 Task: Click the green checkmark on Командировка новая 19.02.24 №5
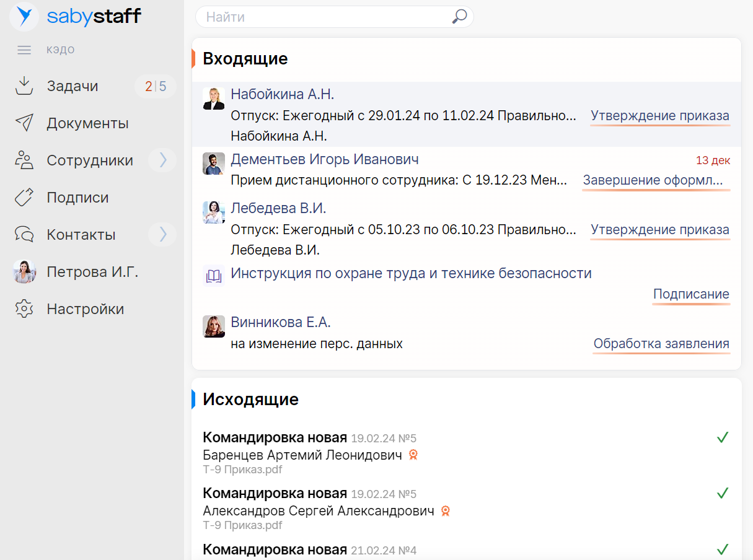tap(723, 437)
